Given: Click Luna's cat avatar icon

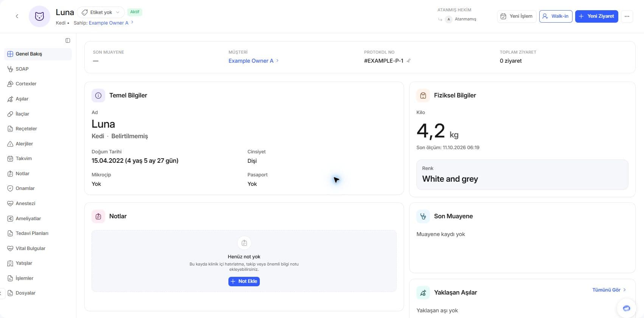Looking at the screenshot, I should click(39, 16).
